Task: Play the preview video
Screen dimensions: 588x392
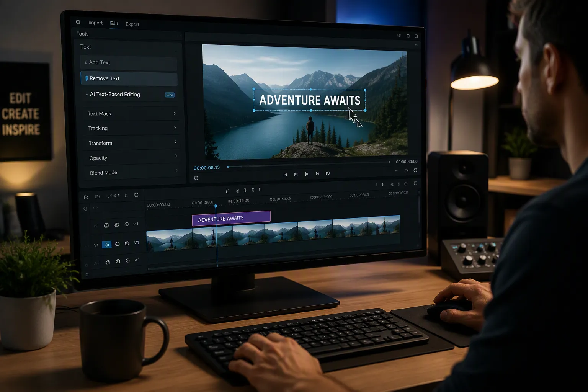Action: [307, 174]
